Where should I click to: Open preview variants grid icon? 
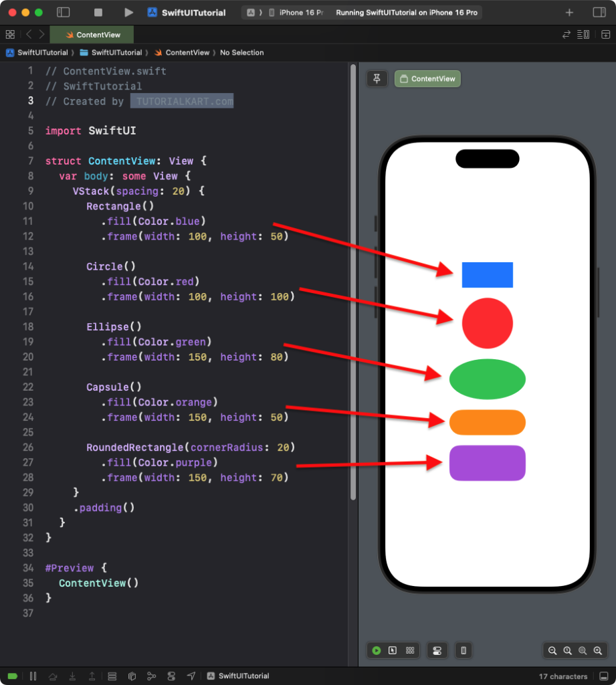coord(409,650)
